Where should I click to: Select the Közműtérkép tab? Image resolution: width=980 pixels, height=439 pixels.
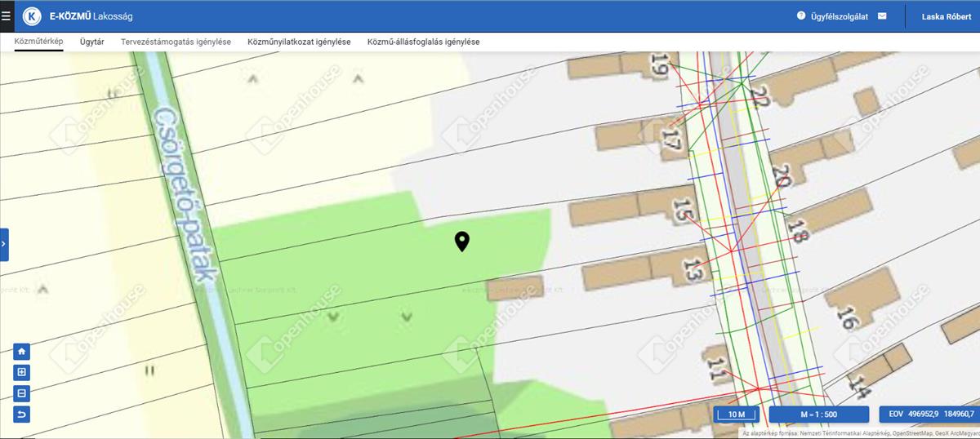pos(38,42)
